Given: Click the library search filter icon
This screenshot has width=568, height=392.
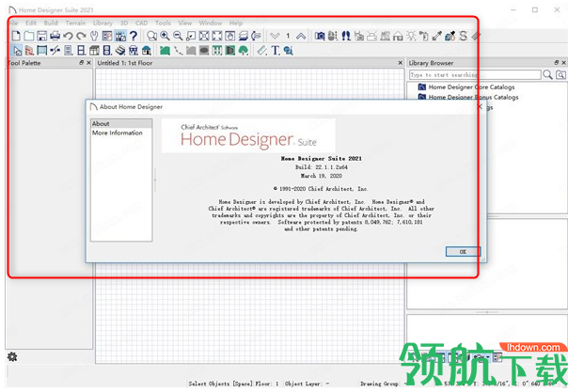Looking at the screenshot, I should 560,75.
